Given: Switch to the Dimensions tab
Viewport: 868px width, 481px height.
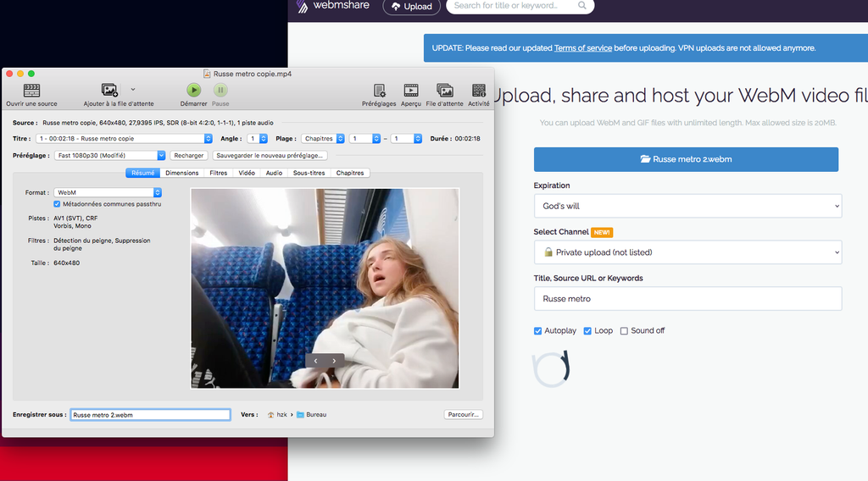Looking at the screenshot, I should [181, 173].
